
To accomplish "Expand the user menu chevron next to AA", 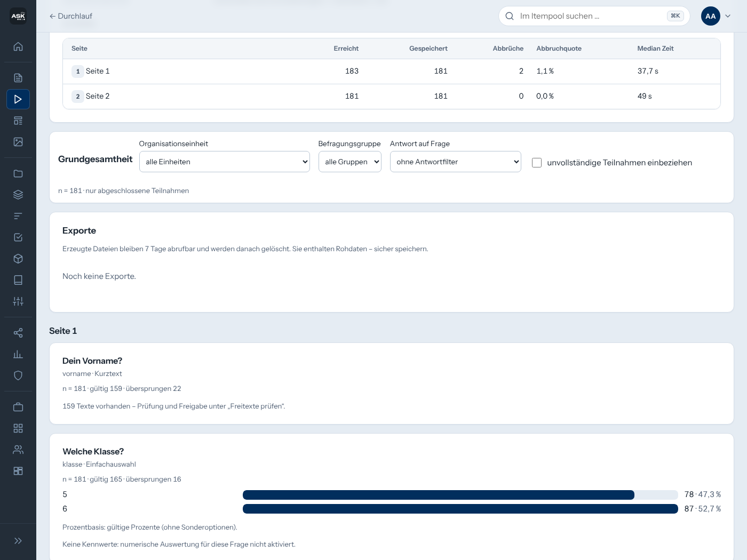I will point(728,16).
